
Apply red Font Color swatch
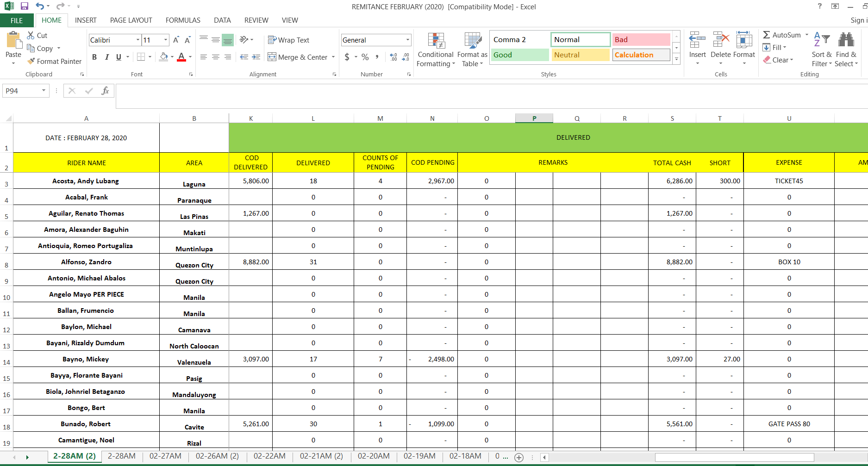click(181, 57)
